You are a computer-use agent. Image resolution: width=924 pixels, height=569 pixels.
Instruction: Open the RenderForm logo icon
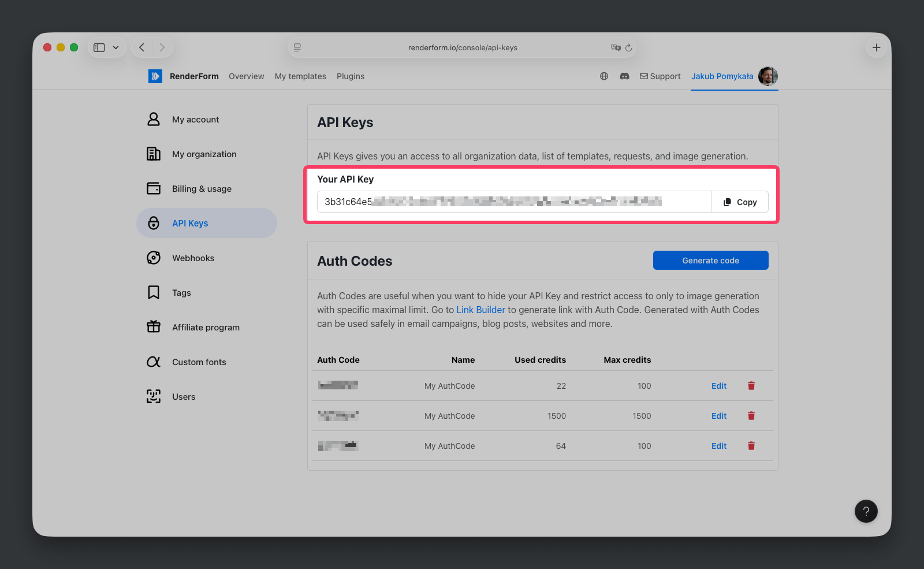point(155,76)
